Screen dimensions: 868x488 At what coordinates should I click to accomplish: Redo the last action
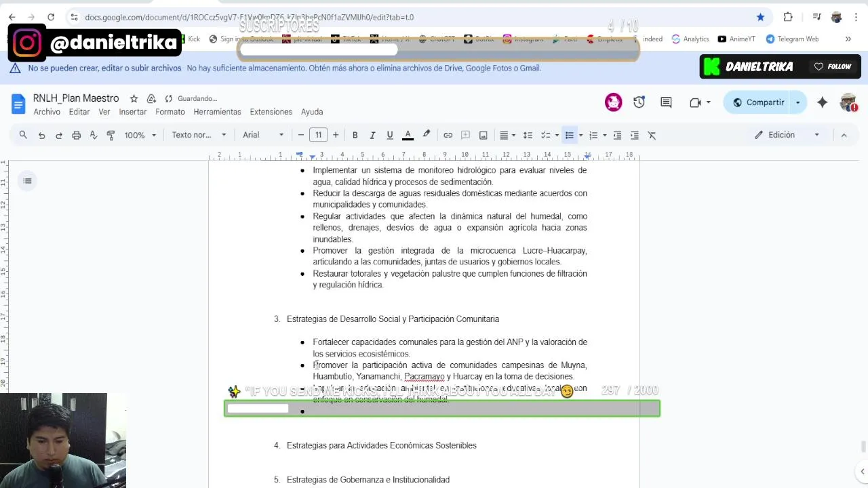[x=59, y=135]
